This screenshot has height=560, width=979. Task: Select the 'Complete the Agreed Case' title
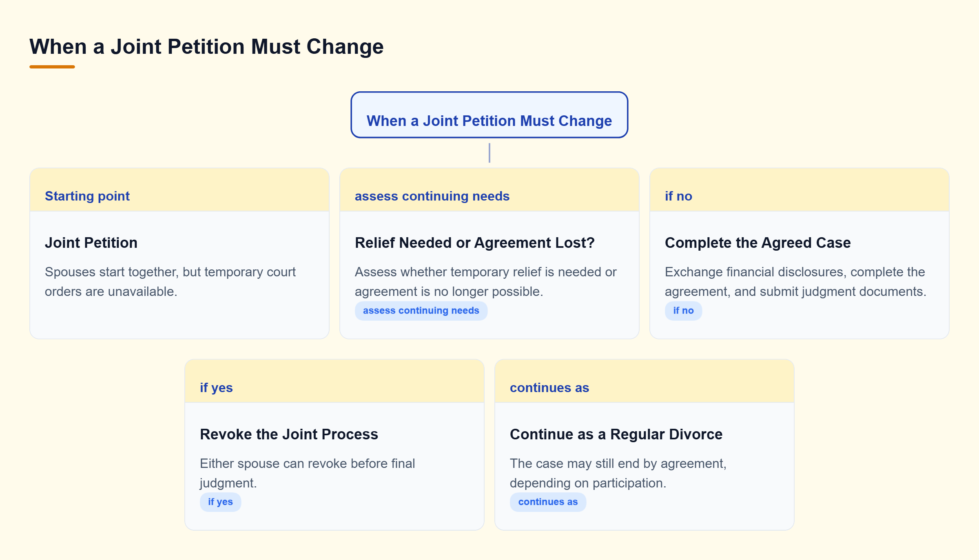(x=758, y=243)
